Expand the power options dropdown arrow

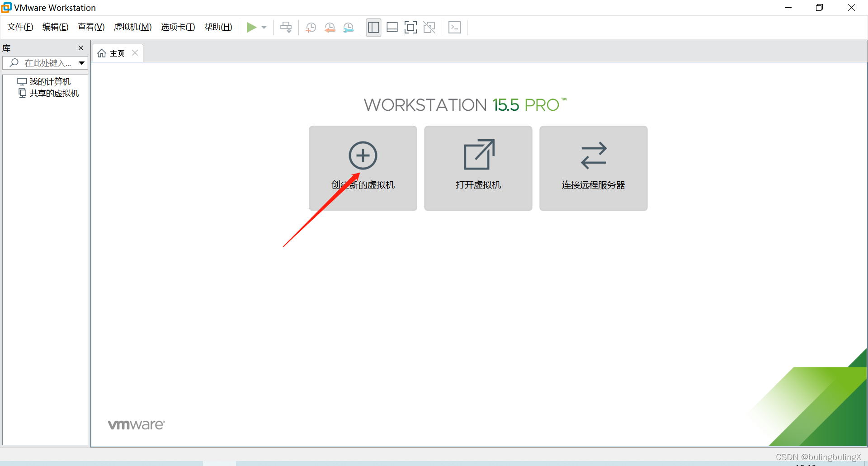tap(264, 28)
